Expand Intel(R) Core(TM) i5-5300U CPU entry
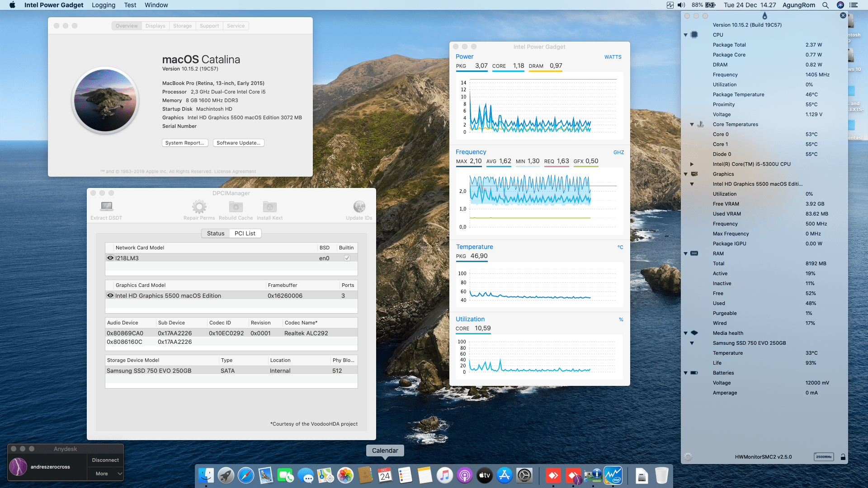This screenshot has width=868, height=488. coord(692,164)
